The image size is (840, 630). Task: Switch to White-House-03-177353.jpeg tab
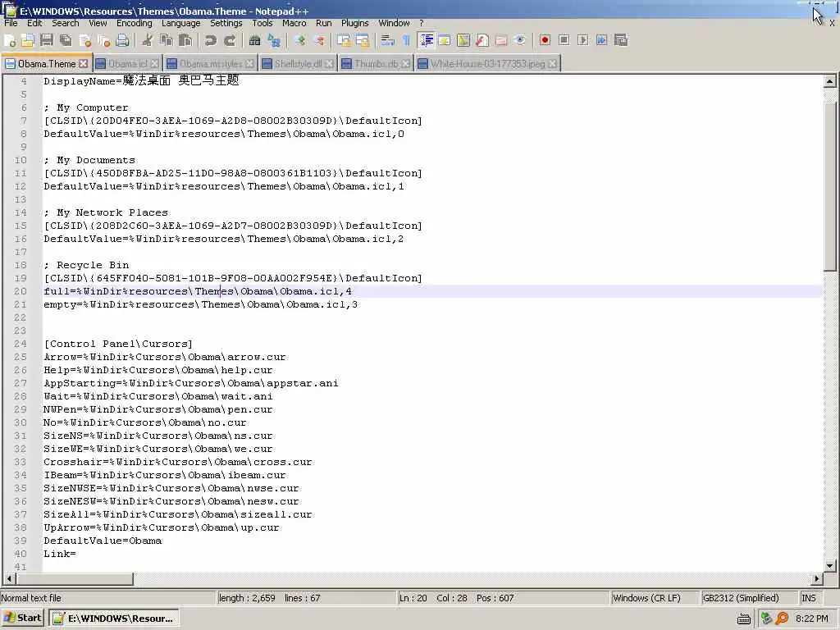point(487,64)
